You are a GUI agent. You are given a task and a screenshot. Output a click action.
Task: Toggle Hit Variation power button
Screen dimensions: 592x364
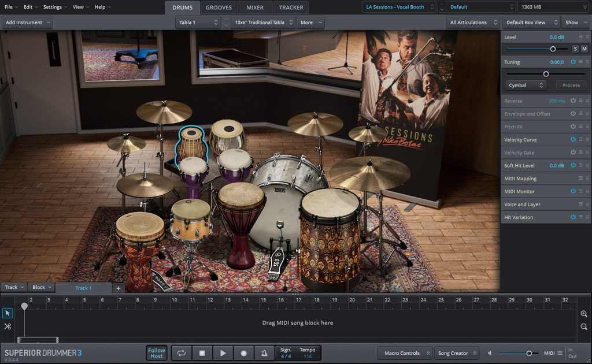[573, 217]
